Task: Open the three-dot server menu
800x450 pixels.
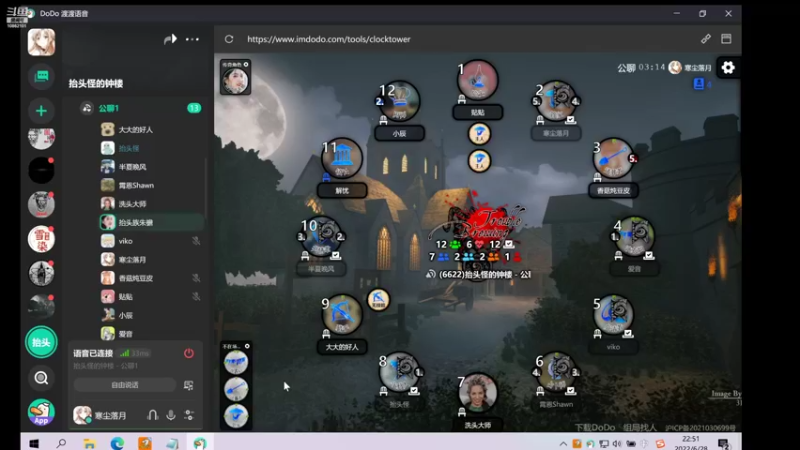Action: (x=192, y=39)
